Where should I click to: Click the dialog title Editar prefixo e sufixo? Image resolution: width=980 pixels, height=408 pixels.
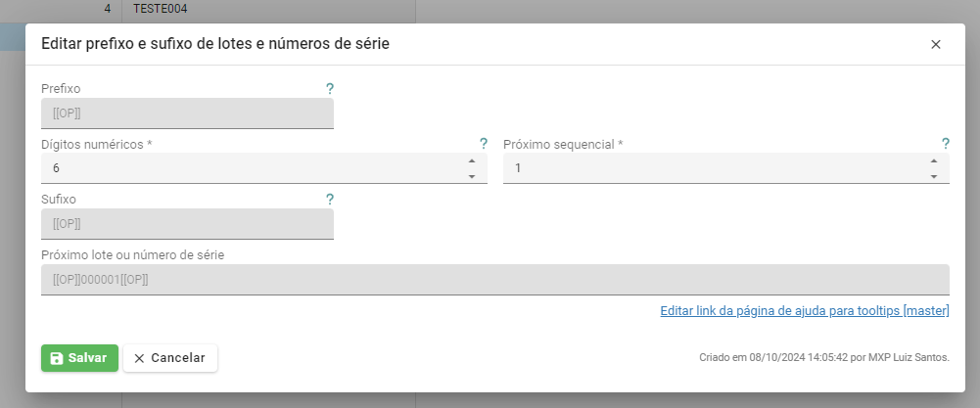[x=214, y=44]
